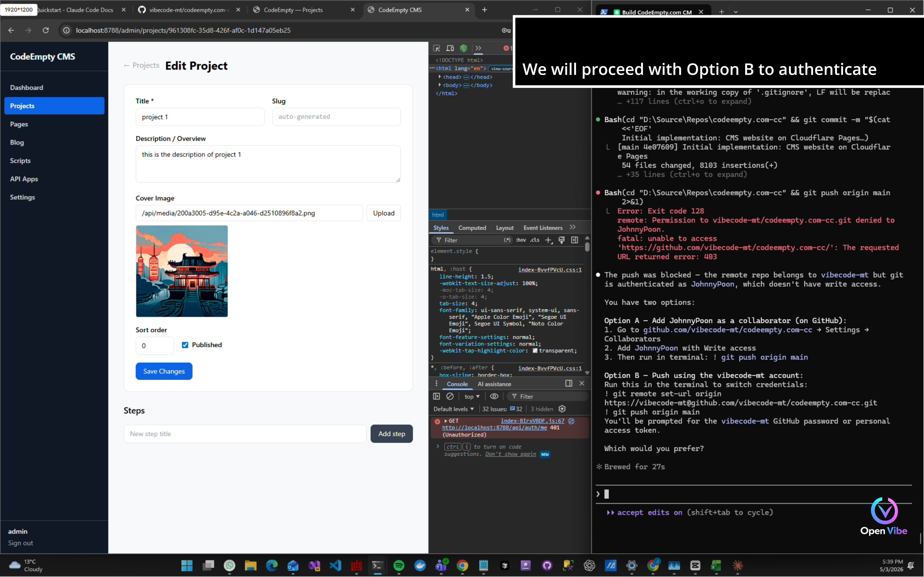Open console sidebar panel icon
924x577 pixels.
436,396
